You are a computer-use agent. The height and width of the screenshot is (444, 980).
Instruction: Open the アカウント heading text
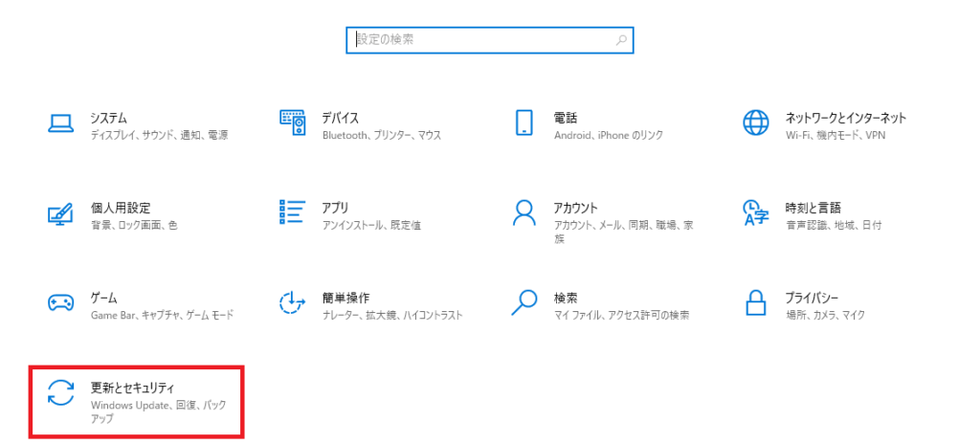tap(575, 208)
